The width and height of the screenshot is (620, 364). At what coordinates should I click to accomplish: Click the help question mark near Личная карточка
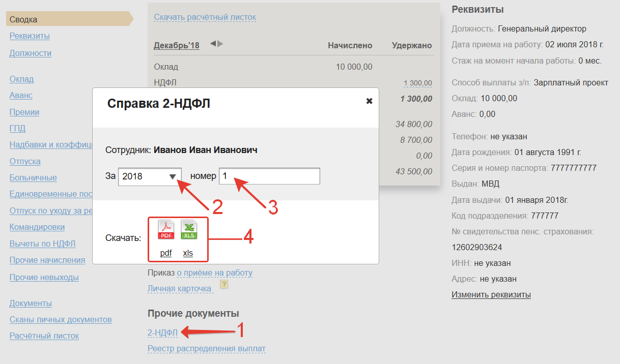(223, 284)
